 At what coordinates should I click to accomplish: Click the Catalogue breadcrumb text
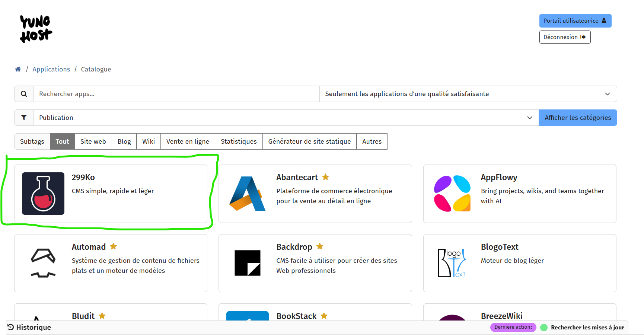pyautogui.click(x=96, y=69)
